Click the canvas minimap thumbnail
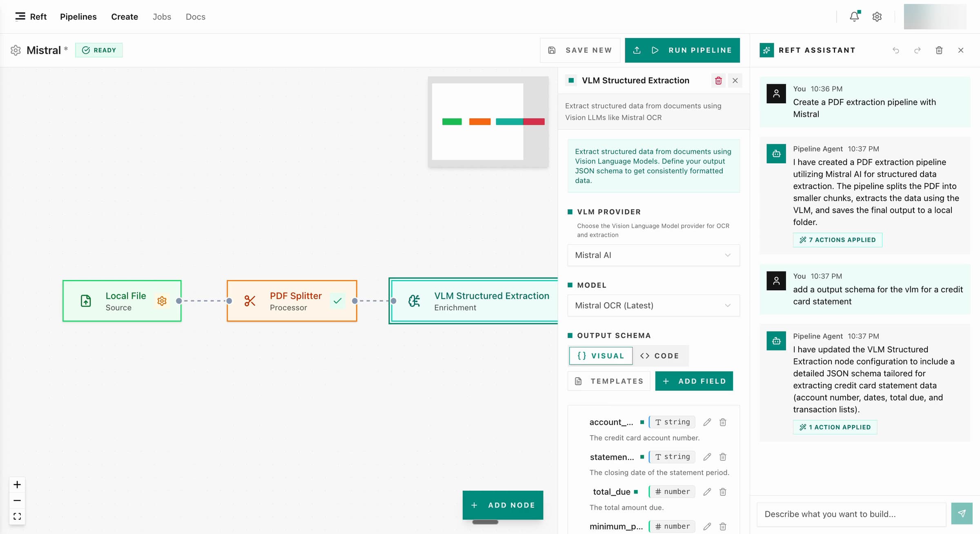Image resolution: width=980 pixels, height=534 pixels. point(488,122)
